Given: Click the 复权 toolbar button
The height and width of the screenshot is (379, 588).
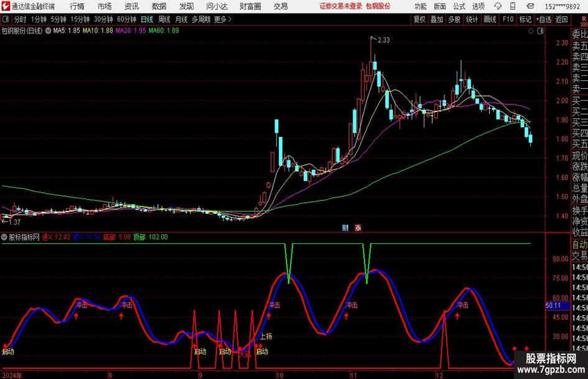Looking at the screenshot, I should [x=419, y=19].
